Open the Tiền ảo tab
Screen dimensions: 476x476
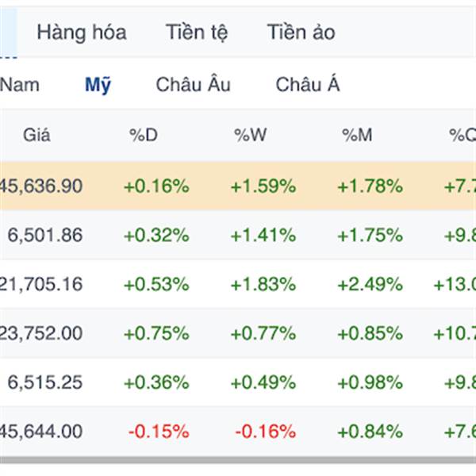[x=301, y=33]
